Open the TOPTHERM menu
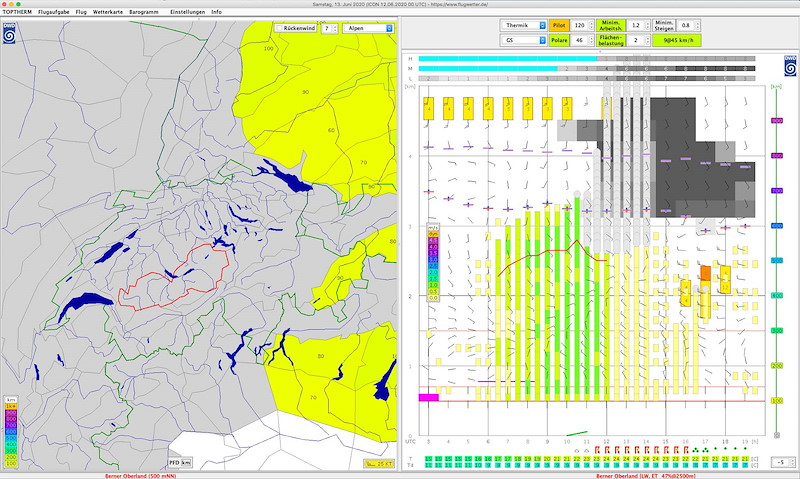 (x=17, y=12)
